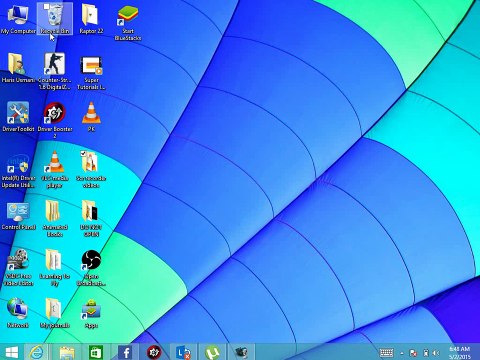Click the battery power tray icon

coord(426,353)
